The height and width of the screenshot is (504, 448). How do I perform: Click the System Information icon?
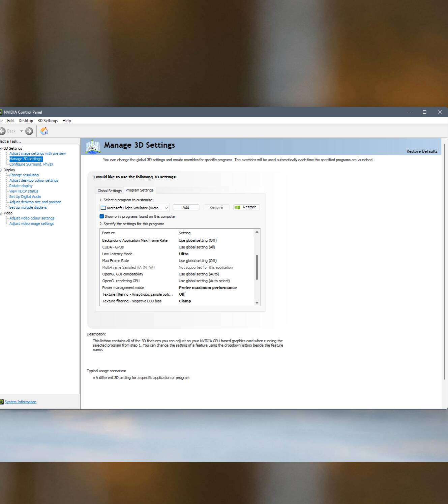point(1,402)
